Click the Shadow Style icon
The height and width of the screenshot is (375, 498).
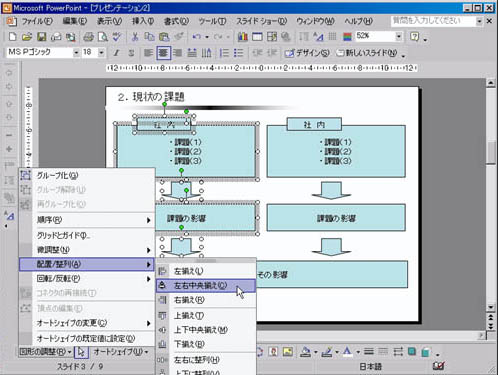[x=412, y=352]
